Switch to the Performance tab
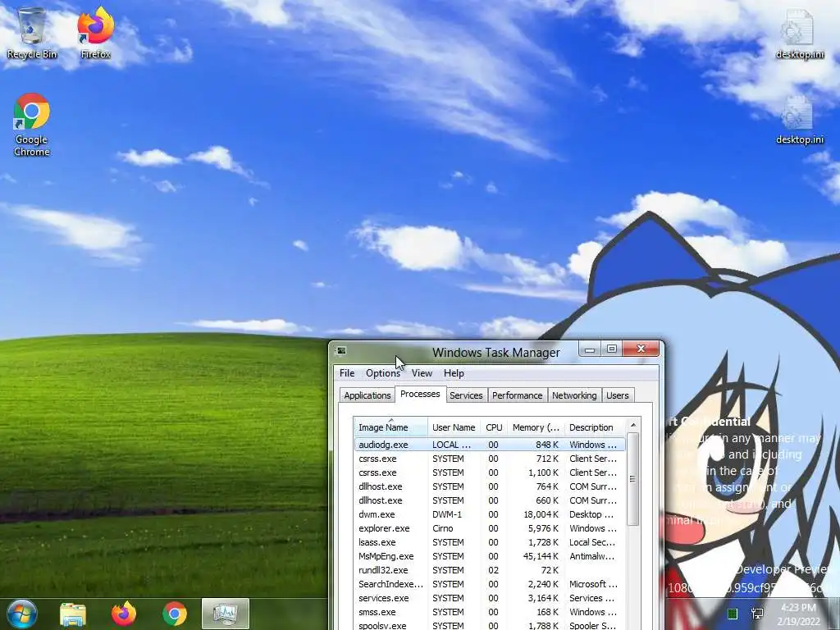Image resolution: width=840 pixels, height=630 pixels. [517, 395]
